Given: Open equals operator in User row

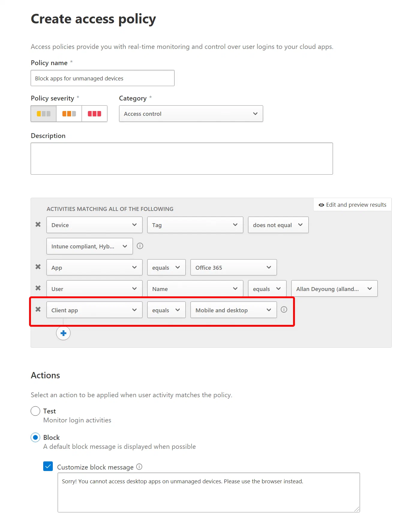Looking at the screenshot, I should (267, 289).
